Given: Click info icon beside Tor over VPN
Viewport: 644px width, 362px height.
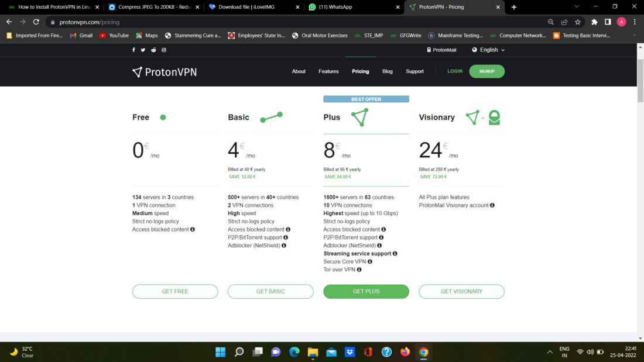Looking at the screenshot, I should point(359,270).
